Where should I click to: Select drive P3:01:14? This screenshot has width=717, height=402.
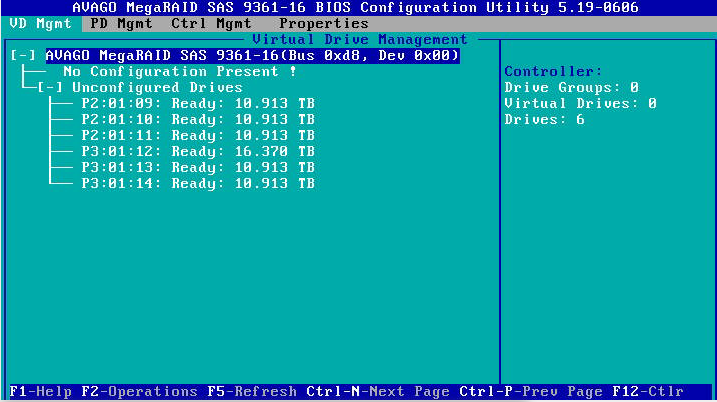(198, 184)
